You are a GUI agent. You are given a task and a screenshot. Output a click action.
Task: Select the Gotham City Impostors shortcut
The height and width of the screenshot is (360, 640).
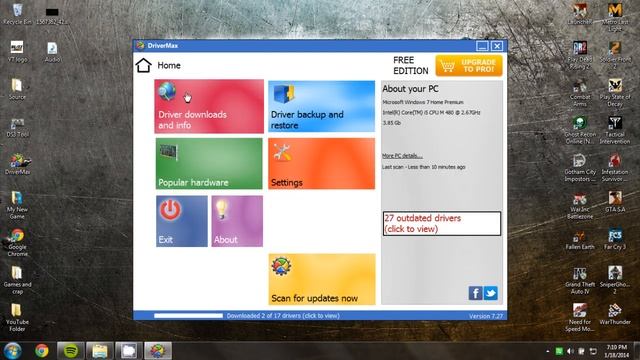(x=580, y=168)
